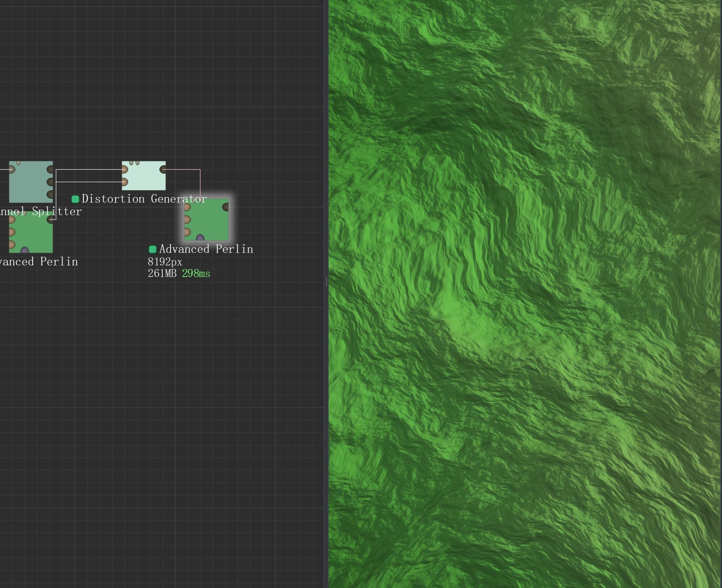Click Distortion Generator's output port
The width and height of the screenshot is (722, 588).
tap(163, 169)
